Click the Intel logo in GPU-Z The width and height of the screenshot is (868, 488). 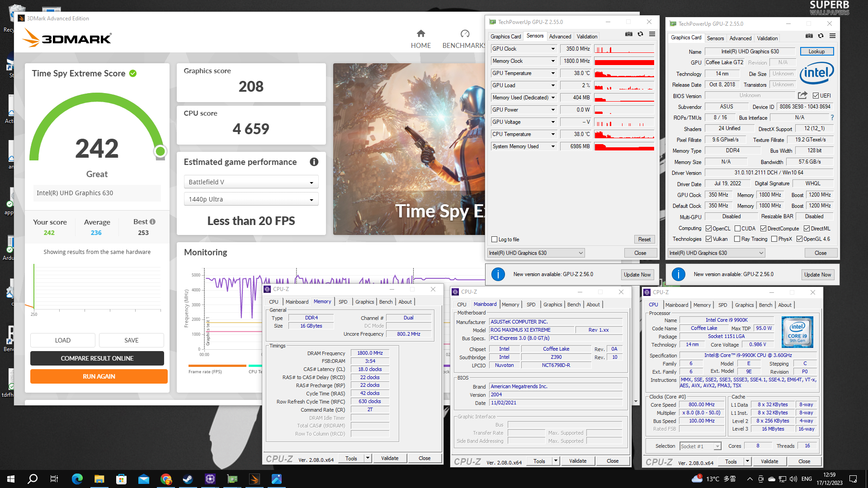[816, 73]
